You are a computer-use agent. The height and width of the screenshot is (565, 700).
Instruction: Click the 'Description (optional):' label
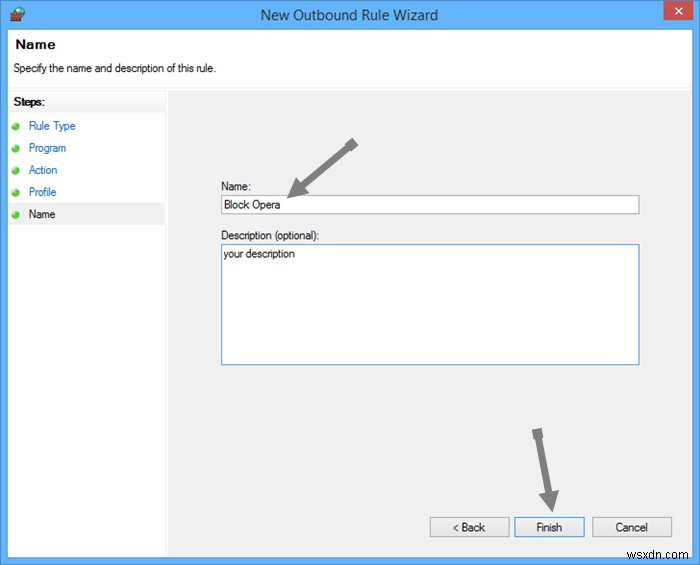[270, 235]
